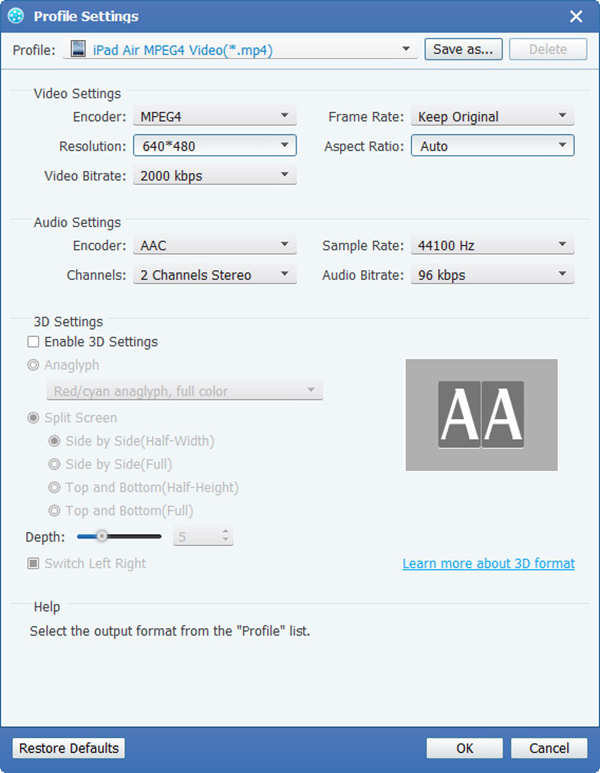Click the 3D preview AA thumbnail
Screen dimensions: 600x773
[481, 414]
